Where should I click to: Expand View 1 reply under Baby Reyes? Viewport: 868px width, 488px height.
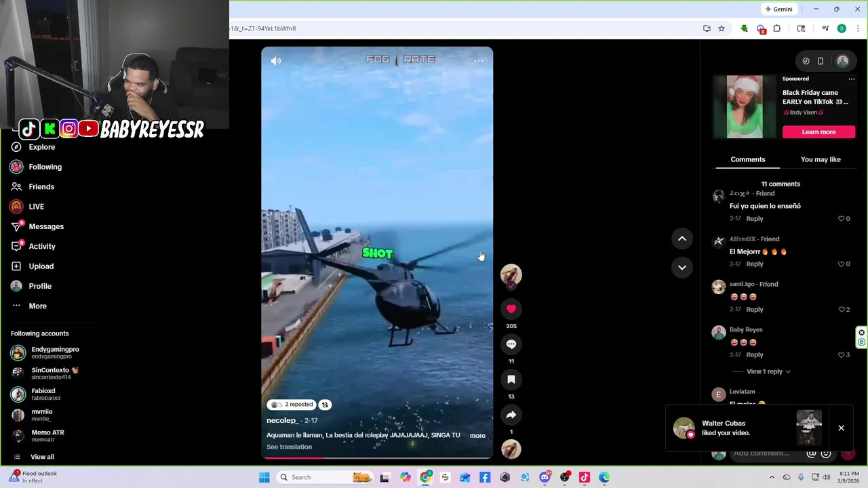point(768,371)
